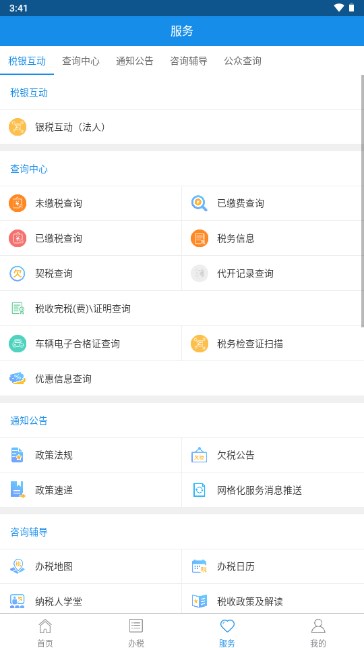Image resolution: width=364 pixels, height=648 pixels.
Task: Tap the 办税日历 calendar icon
Action: 199,566
